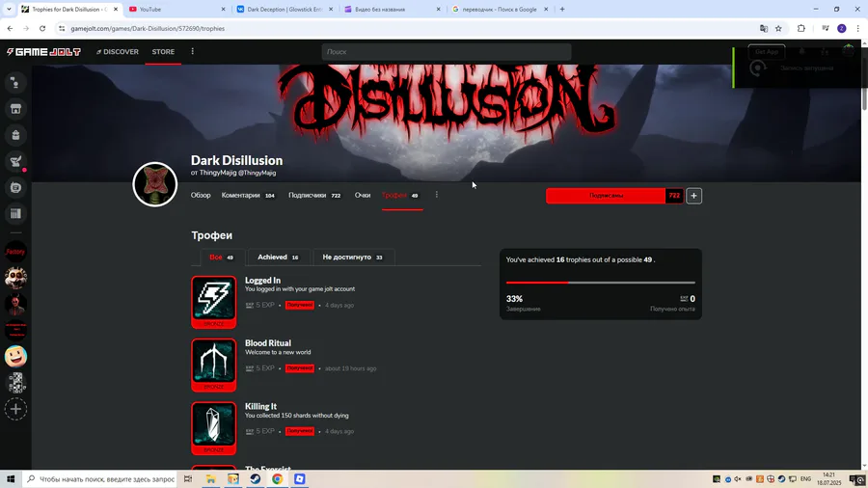The width and height of the screenshot is (868, 488).
Task: Click the 33% completion value
Action: (514, 298)
